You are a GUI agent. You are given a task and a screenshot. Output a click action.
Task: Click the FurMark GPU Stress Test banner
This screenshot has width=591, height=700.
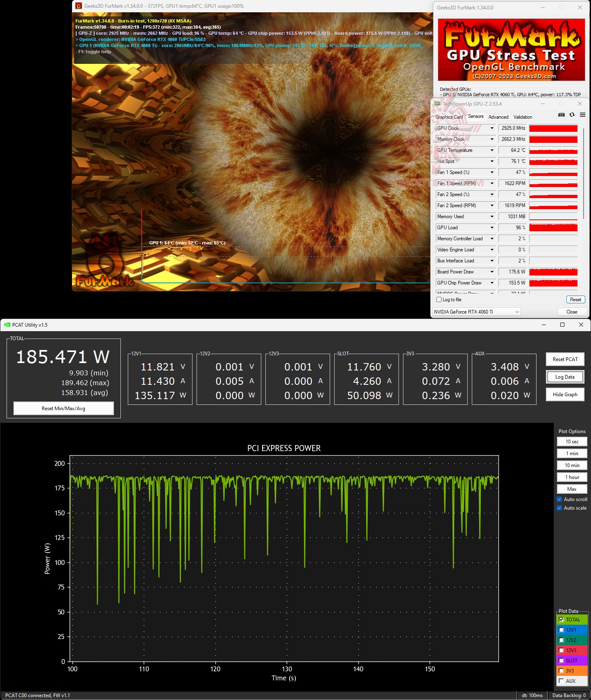click(512, 50)
